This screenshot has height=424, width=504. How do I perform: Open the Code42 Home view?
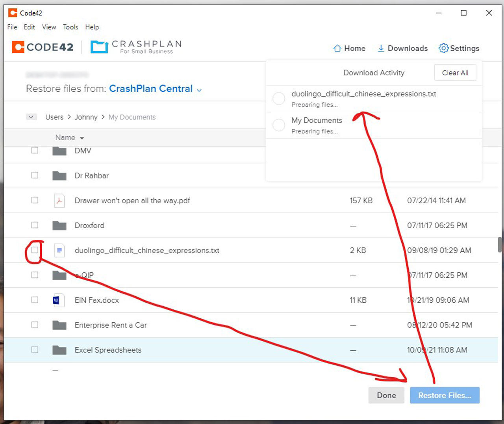coord(349,48)
